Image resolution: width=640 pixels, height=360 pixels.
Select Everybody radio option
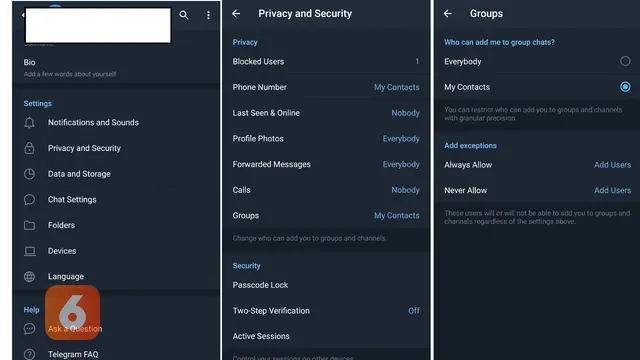point(625,61)
